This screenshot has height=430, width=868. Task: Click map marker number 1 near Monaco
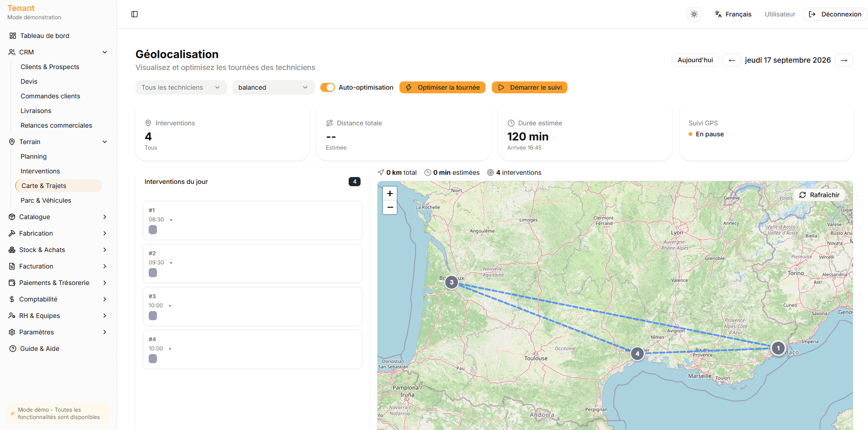(778, 348)
